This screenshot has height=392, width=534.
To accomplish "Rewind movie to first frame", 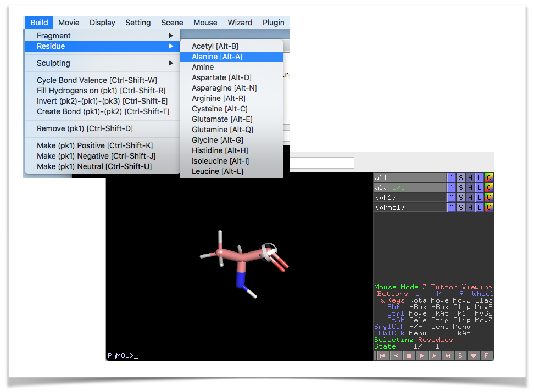I will point(383,356).
